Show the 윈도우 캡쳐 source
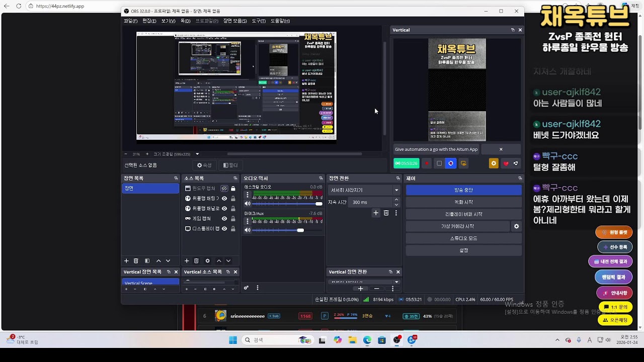644x362 pixels. (224, 189)
